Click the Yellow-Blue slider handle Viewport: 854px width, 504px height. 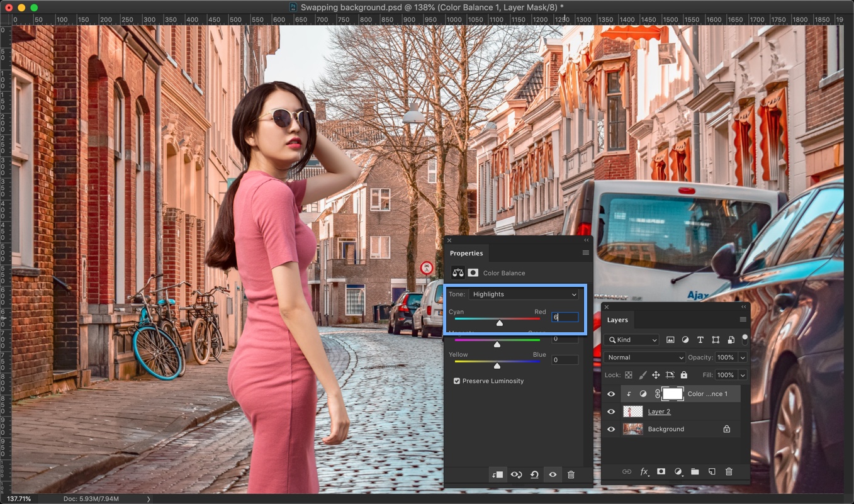[497, 366]
